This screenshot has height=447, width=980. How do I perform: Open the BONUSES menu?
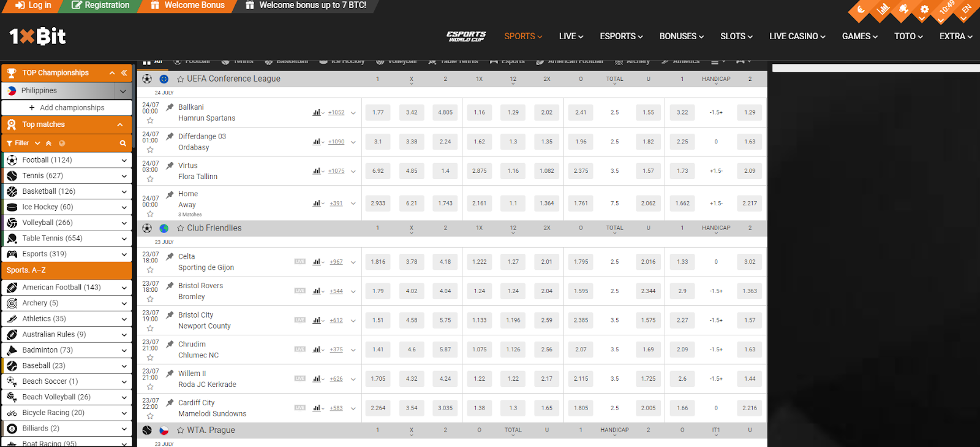tap(681, 36)
